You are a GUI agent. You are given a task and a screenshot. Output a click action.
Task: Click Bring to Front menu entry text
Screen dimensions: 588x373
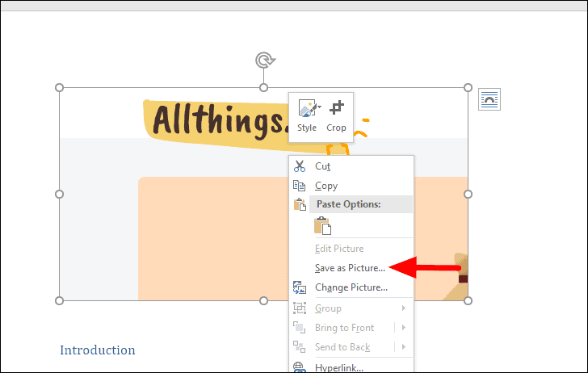[x=344, y=328]
